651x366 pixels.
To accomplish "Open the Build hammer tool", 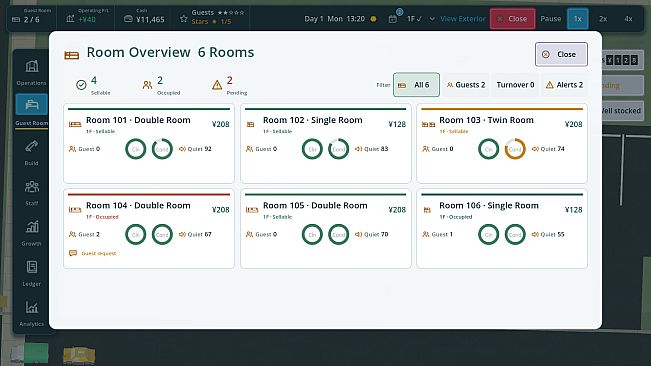I will pos(32,146).
